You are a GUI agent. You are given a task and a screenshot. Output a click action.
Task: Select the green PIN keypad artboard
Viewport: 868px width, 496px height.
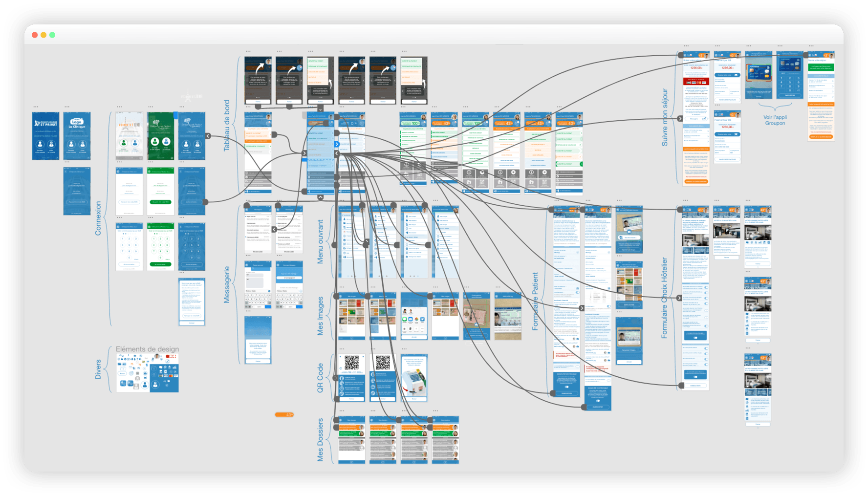coord(161,246)
